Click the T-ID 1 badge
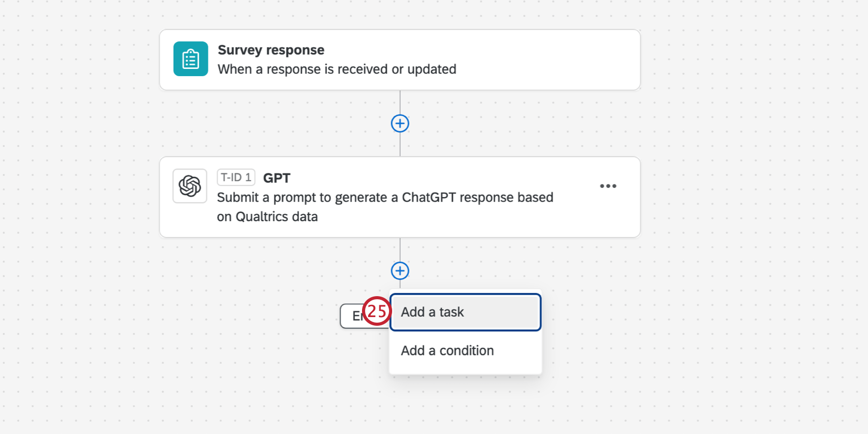 (236, 177)
